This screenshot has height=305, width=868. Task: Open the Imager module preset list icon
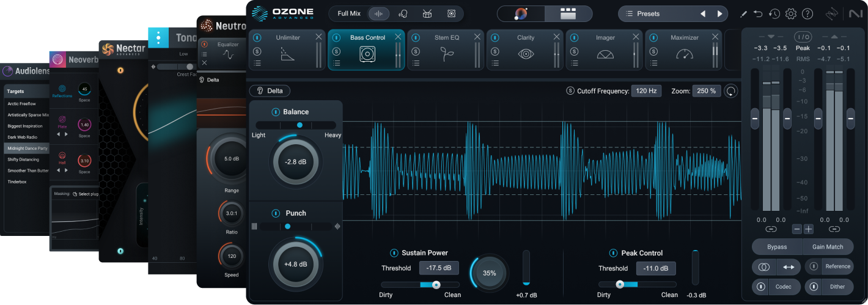(x=574, y=62)
